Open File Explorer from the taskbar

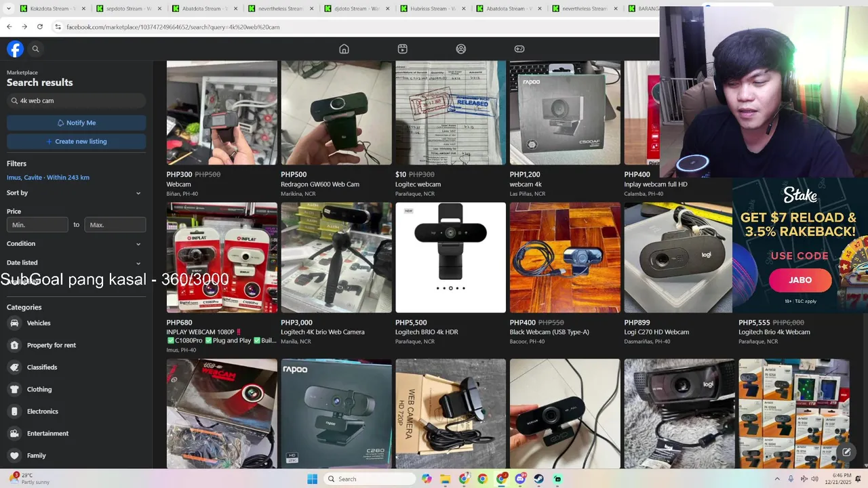tap(445, 479)
